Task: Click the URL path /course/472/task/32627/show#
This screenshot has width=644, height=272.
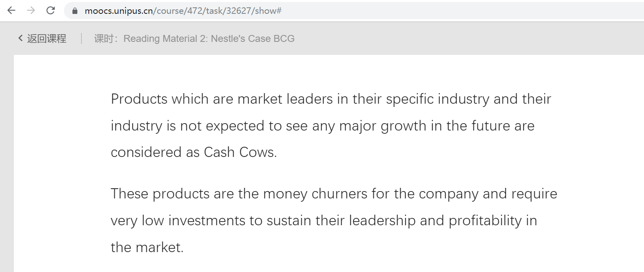Action: coord(217,11)
